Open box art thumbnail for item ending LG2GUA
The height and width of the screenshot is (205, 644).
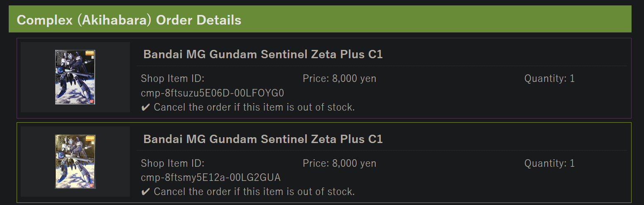[x=75, y=161]
